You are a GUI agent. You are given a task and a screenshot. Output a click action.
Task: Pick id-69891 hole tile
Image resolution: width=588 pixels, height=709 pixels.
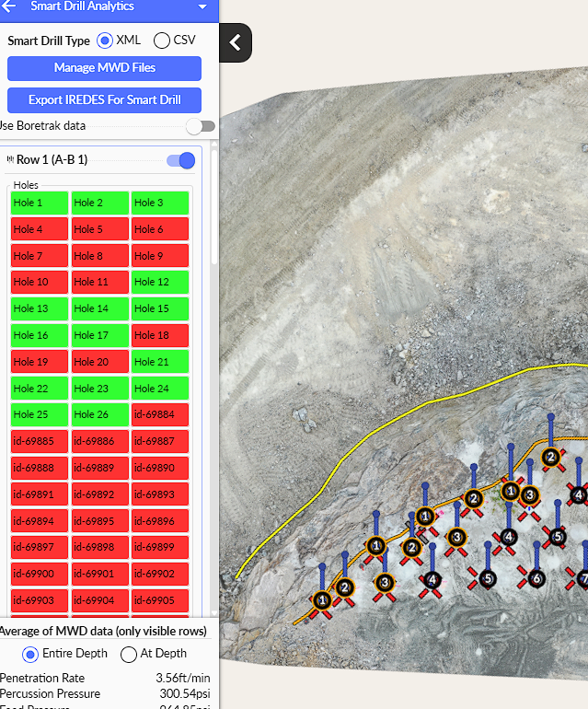40,494
